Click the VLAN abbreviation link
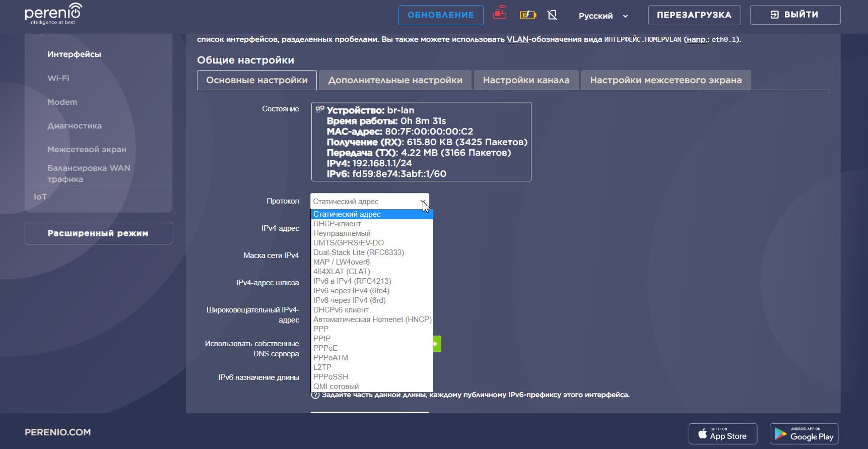868x449 pixels. (x=517, y=39)
